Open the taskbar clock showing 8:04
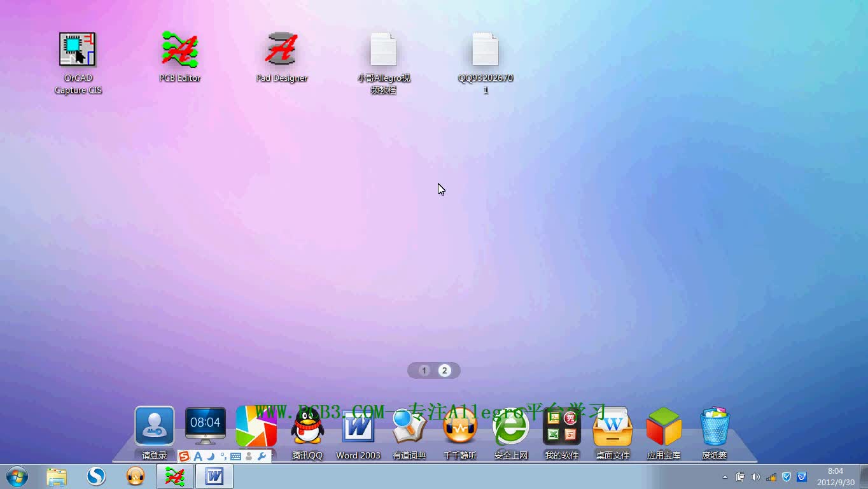Viewport: 868px width, 489px height. (x=836, y=476)
